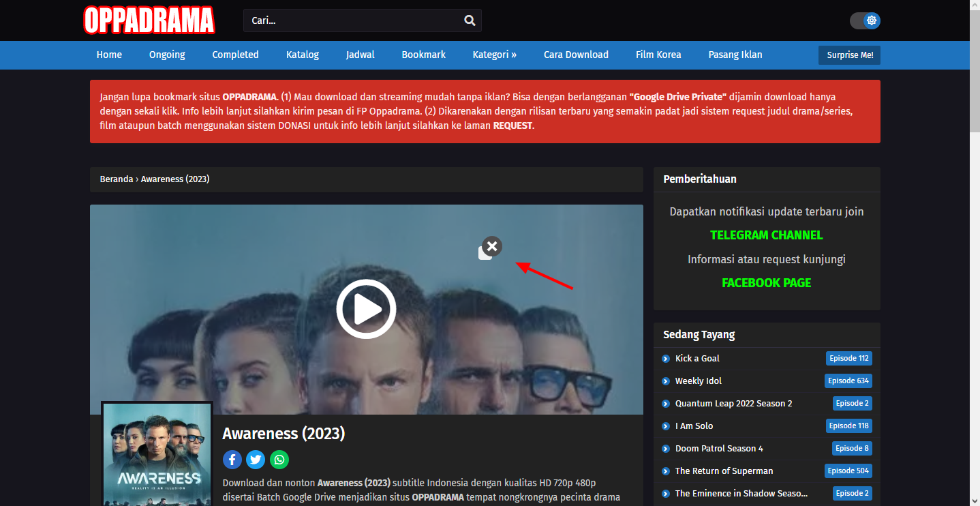Click the Surprise Me! button
The height and width of the screenshot is (506, 980).
click(x=849, y=55)
